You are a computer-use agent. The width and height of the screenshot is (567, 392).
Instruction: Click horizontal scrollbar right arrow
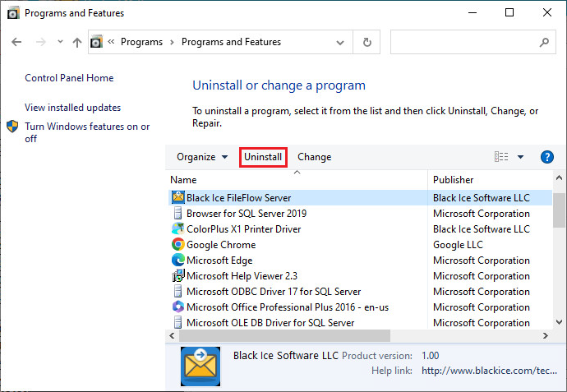[546, 335]
